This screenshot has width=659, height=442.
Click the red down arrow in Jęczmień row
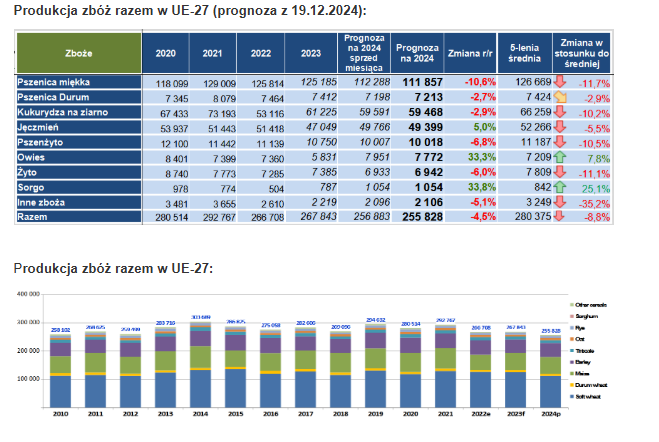[562, 128]
